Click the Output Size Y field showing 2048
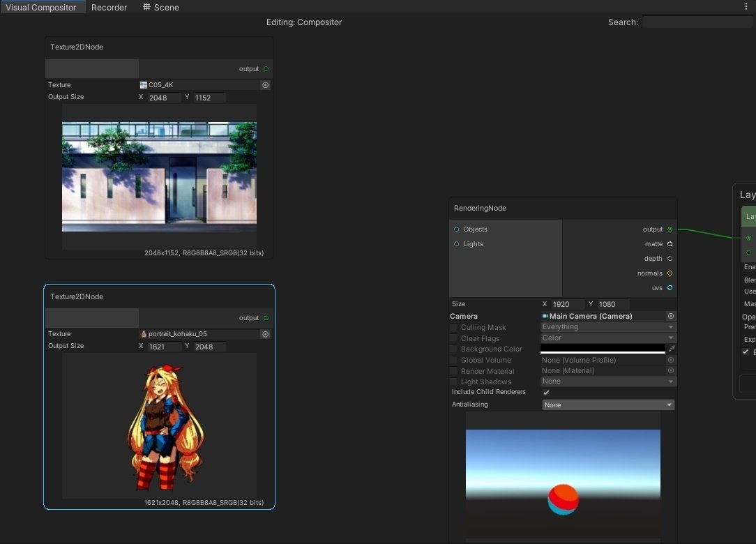The height and width of the screenshot is (544, 756). [209, 346]
